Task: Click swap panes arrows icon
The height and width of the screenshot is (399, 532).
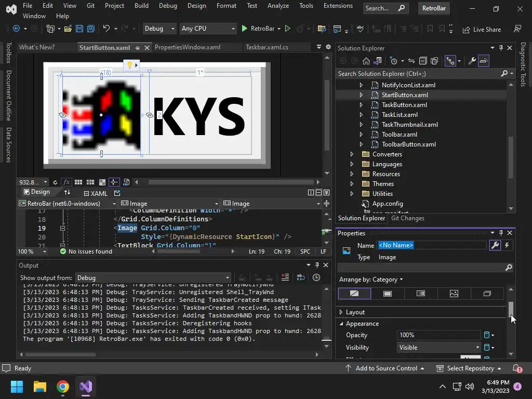Action: coord(67,192)
